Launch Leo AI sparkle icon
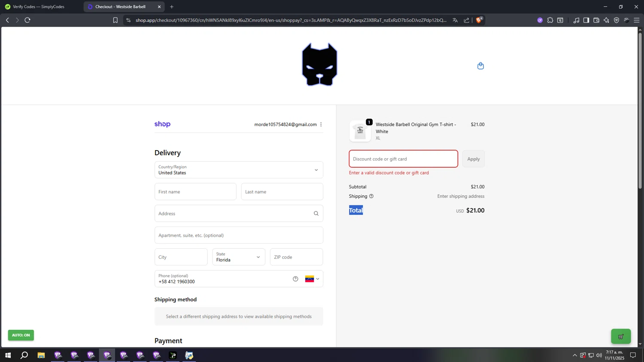 [x=606, y=20]
